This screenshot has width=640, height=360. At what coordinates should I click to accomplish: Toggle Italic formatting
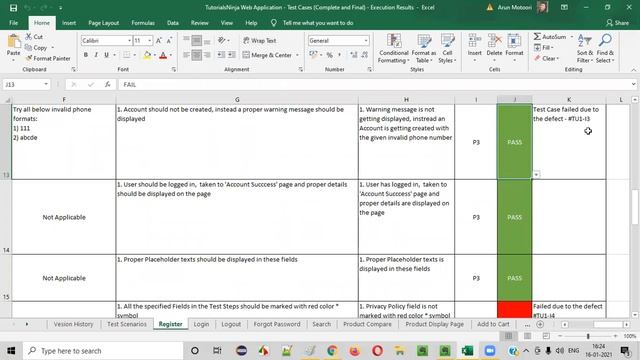pos(96,55)
